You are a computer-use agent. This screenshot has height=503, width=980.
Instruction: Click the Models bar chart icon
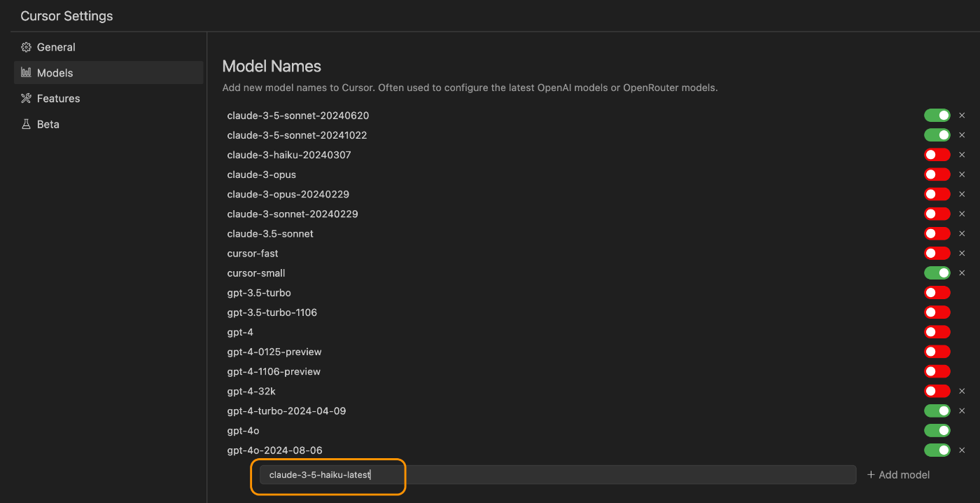coord(27,73)
